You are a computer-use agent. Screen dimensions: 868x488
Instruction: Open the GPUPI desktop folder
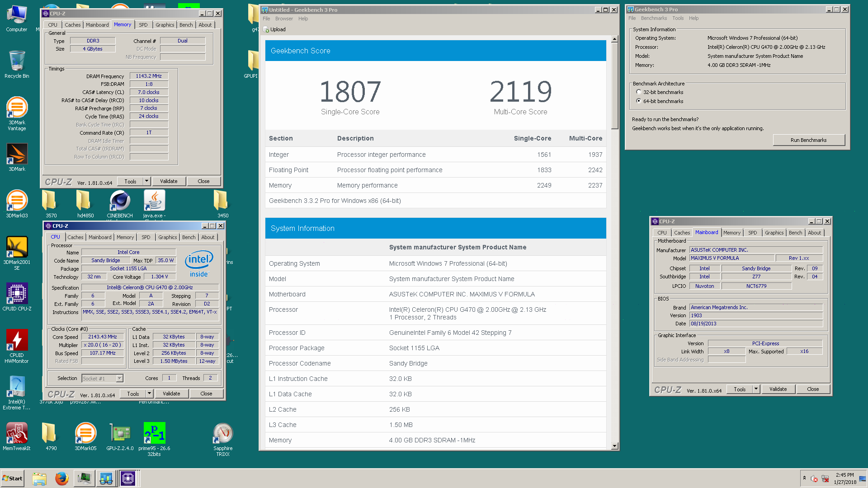[251, 64]
